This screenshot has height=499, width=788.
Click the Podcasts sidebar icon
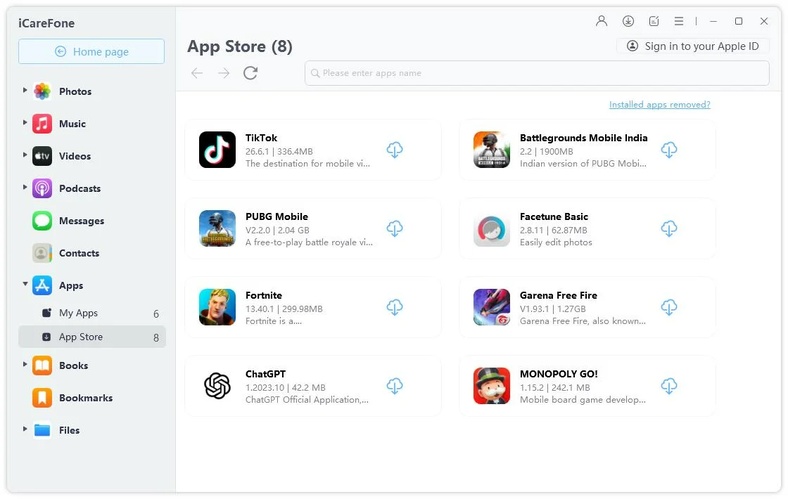[42, 188]
